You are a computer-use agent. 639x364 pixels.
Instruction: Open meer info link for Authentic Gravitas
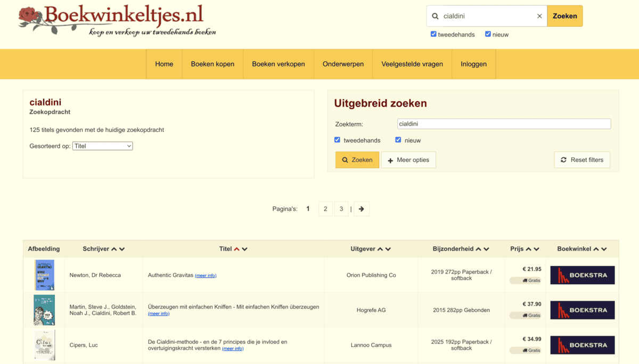point(206,276)
